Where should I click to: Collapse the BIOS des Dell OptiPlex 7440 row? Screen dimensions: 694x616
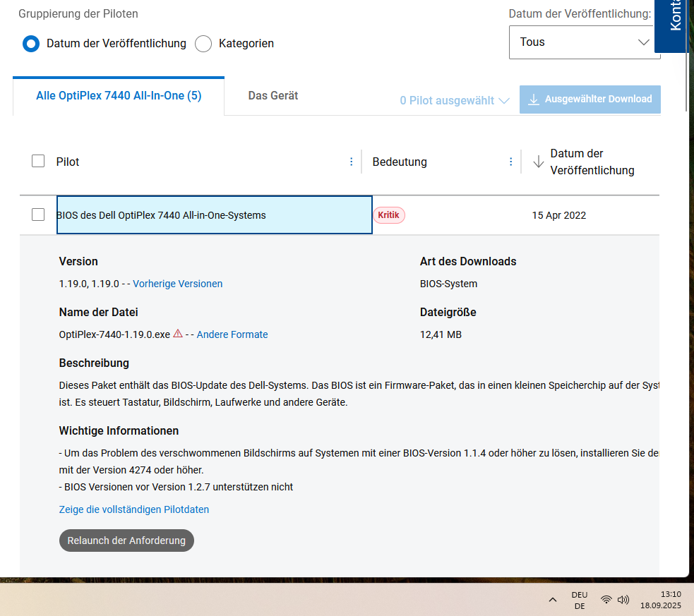[214, 215]
